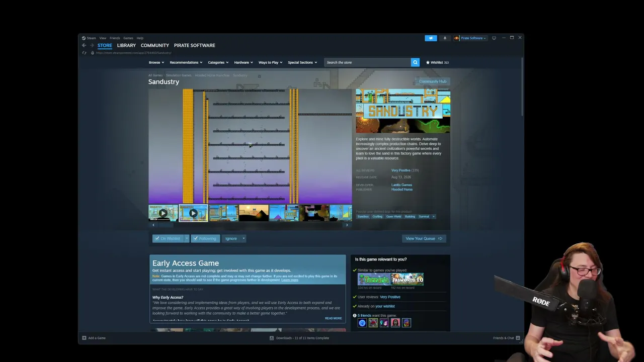Switch to the COMMUNITY tab
644x362 pixels.
pyautogui.click(x=155, y=45)
